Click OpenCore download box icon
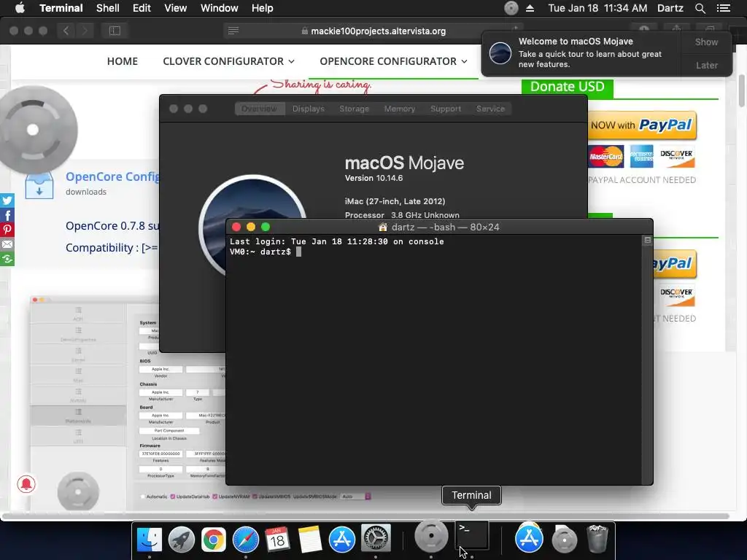 coord(39,185)
